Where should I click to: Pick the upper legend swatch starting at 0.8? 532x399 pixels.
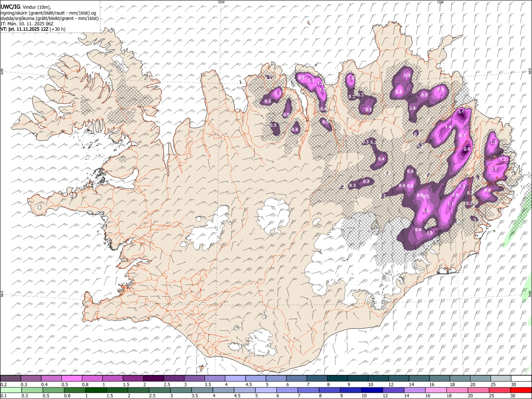click(x=92, y=379)
